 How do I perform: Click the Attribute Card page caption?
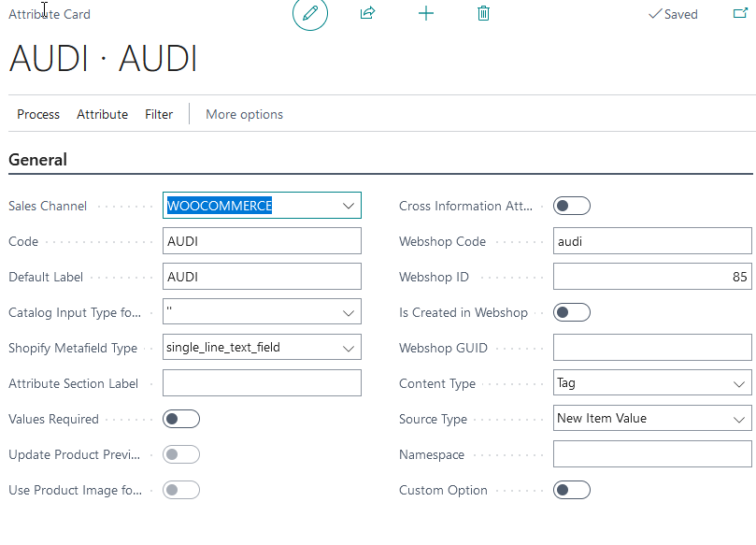point(50,14)
